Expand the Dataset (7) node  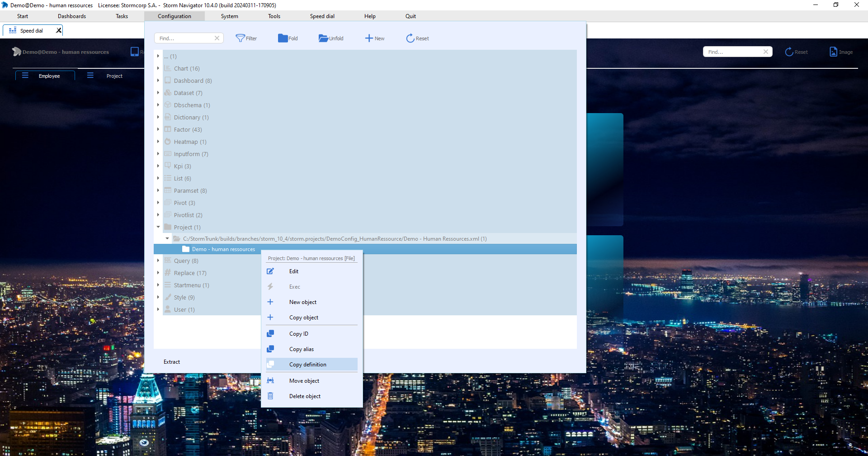158,93
